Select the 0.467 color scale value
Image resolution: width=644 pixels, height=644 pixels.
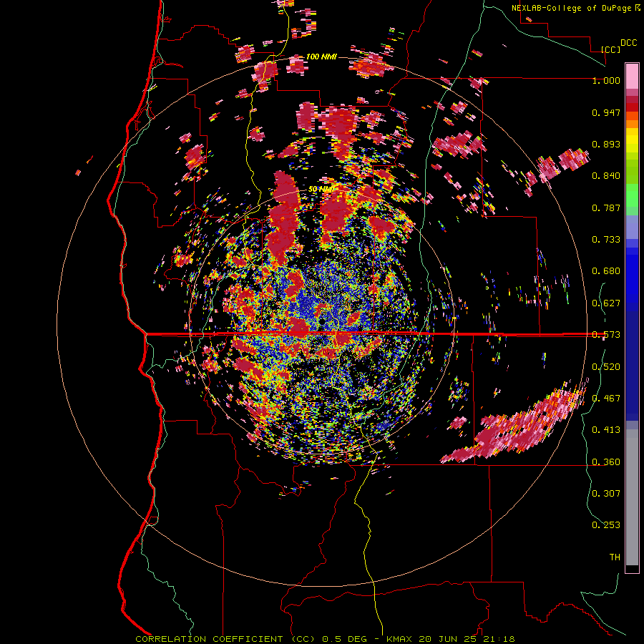click(606, 399)
